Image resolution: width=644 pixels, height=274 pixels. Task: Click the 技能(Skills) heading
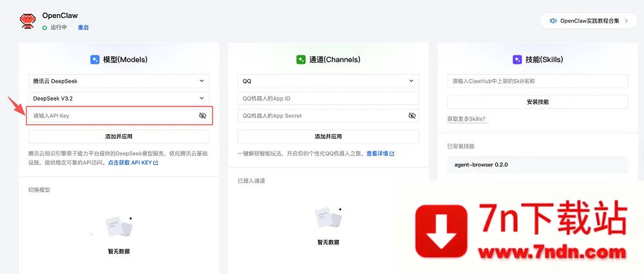pos(544,60)
